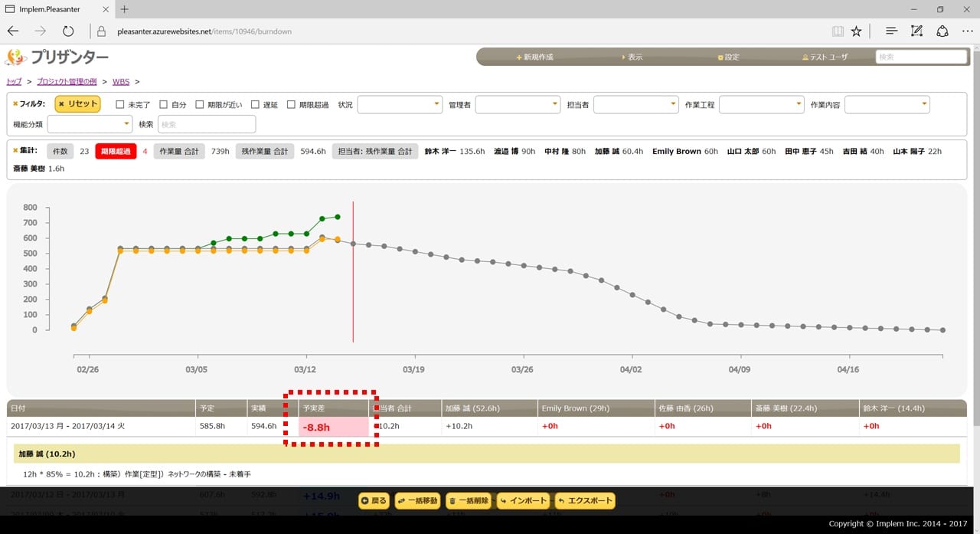Image resolution: width=980 pixels, height=534 pixels.
Task: Click the リセット filter button
Action: pyautogui.click(x=77, y=104)
